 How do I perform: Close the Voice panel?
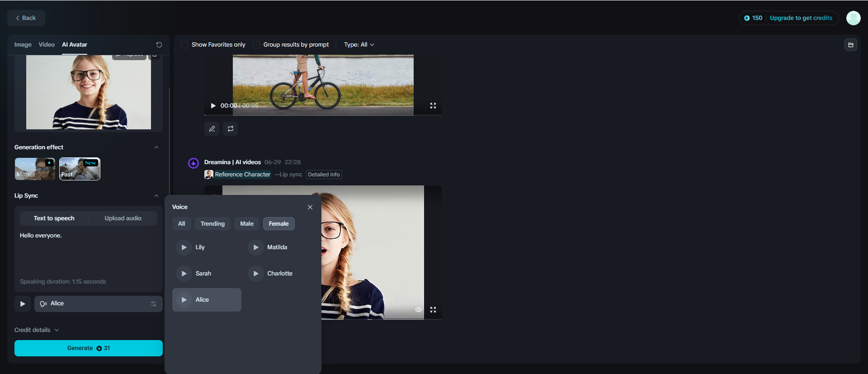310,207
